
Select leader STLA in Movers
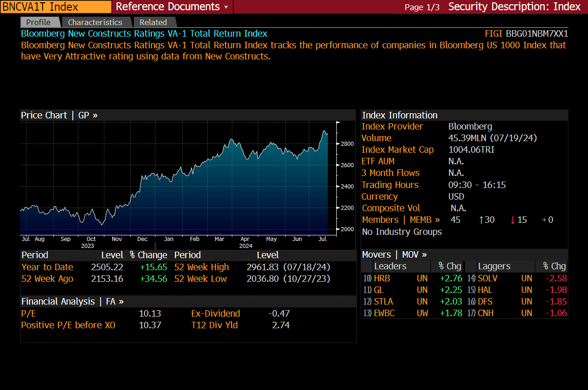coord(383,301)
